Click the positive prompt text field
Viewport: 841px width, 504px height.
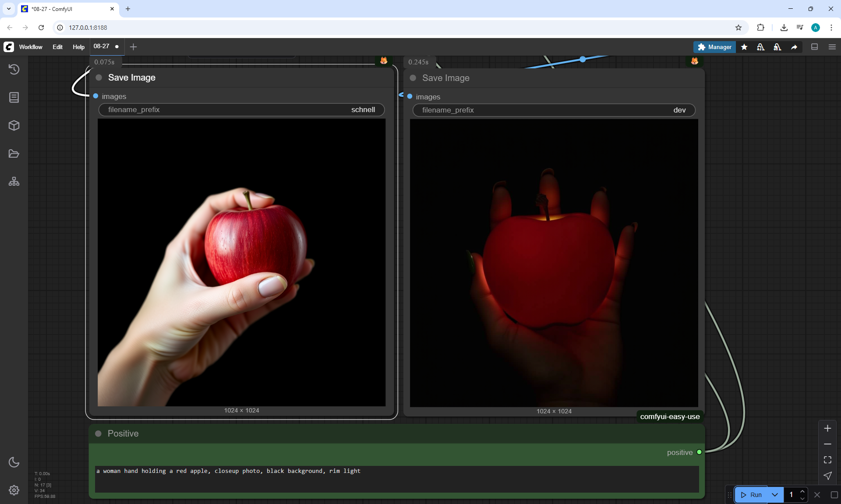click(x=396, y=479)
